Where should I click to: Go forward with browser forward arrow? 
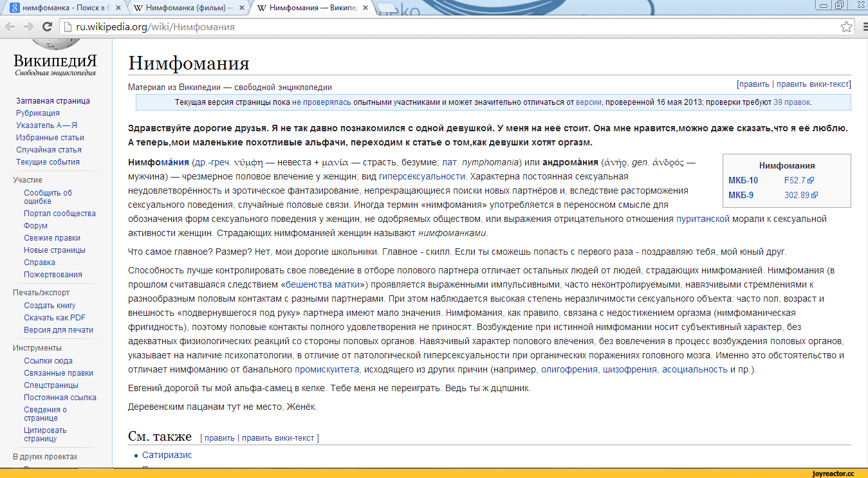point(28,26)
